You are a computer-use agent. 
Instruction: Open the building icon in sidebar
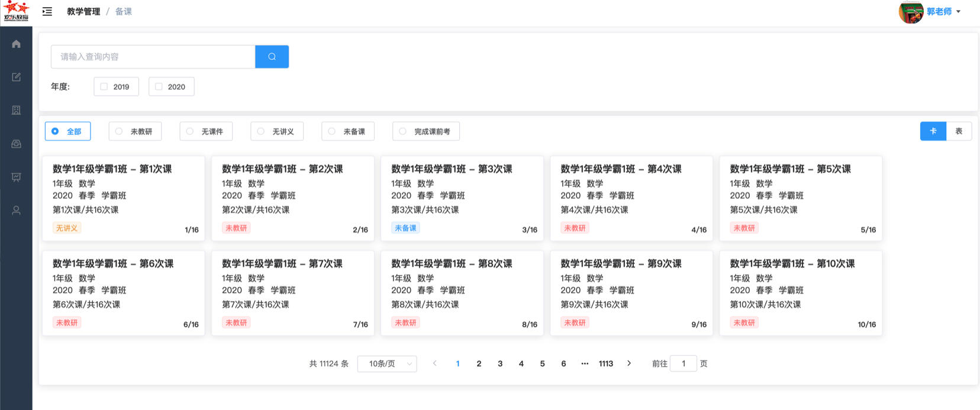16,110
